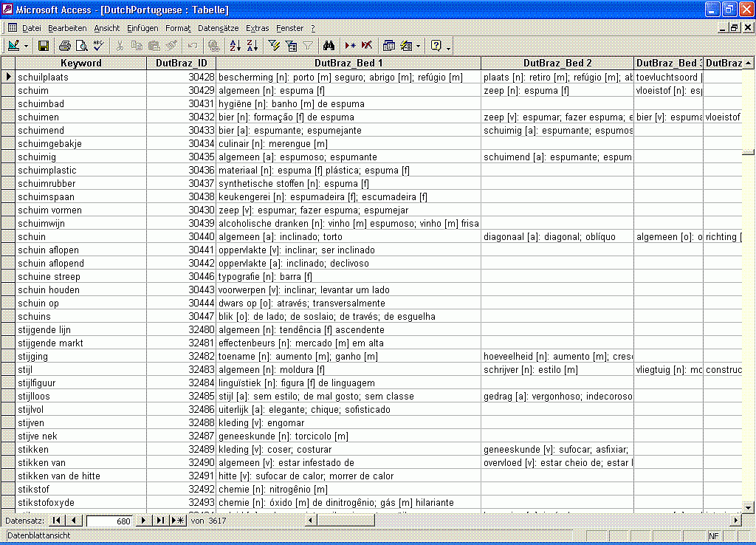
Task: Go to next record with navigation button
Action: pos(143,521)
